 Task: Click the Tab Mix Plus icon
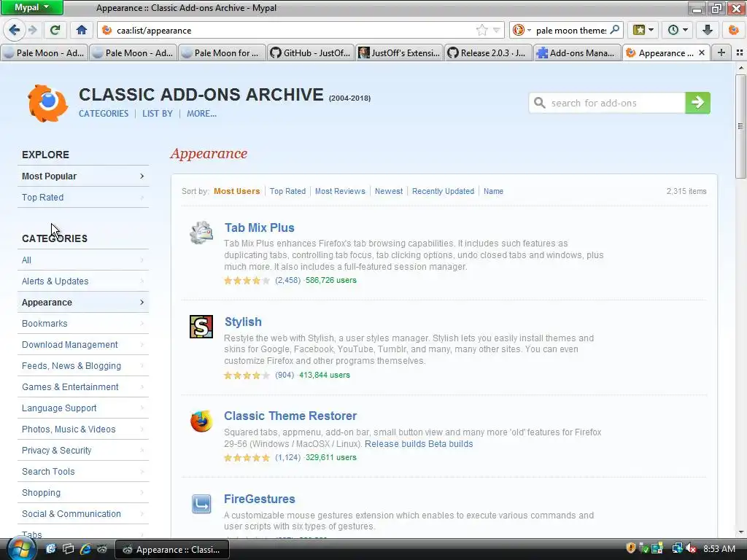point(201,233)
